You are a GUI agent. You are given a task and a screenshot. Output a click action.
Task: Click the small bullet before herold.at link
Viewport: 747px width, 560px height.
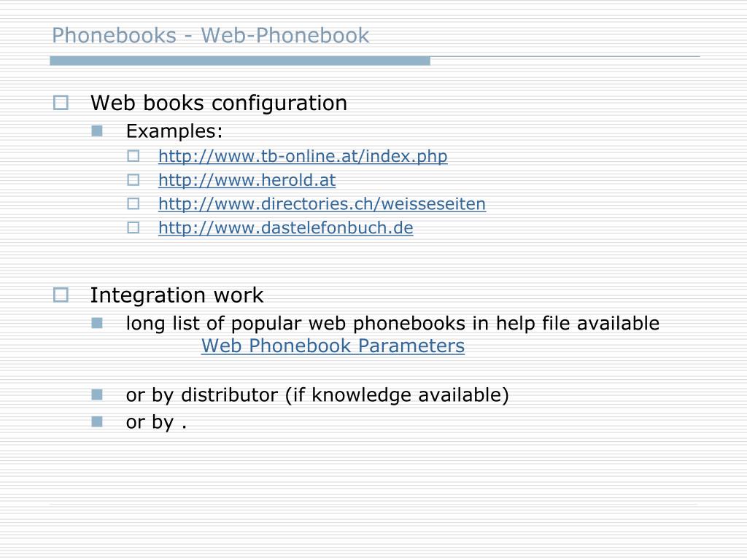[133, 180]
